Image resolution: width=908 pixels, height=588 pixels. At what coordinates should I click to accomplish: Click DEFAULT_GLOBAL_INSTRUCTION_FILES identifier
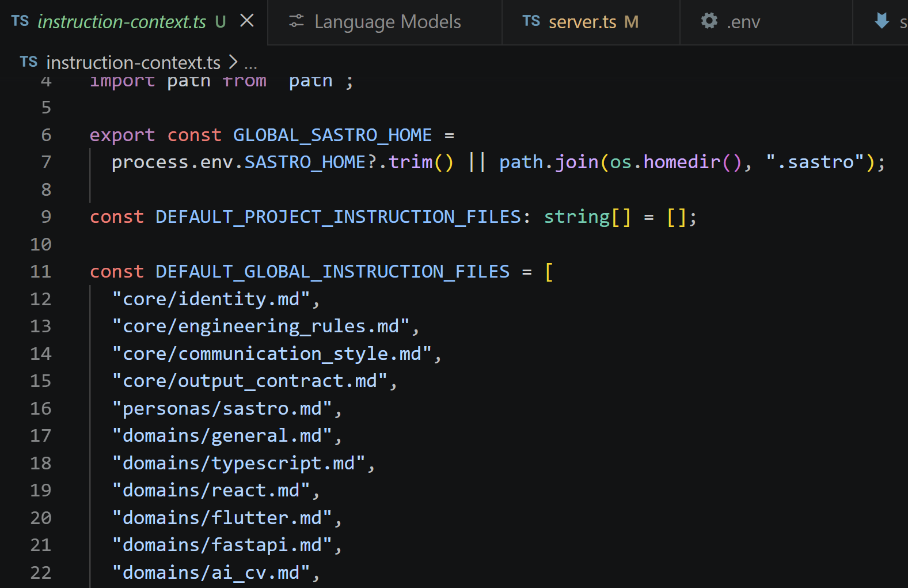coord(332,272)
